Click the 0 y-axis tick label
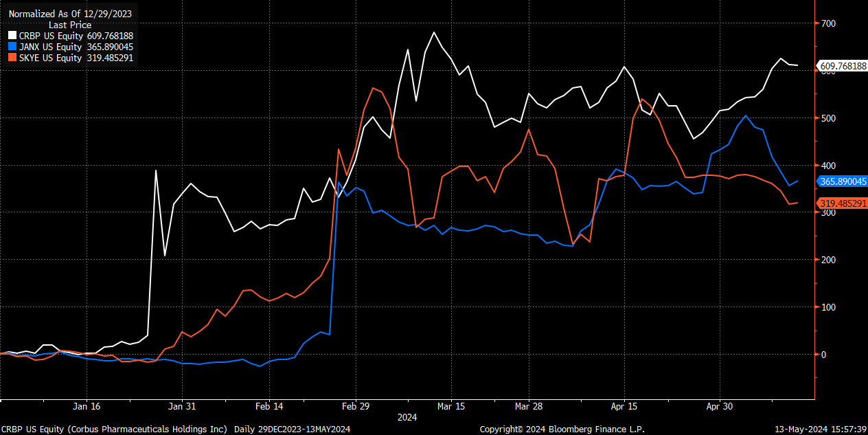Viewport: 868px width, 435px height. tap(825, 355)
